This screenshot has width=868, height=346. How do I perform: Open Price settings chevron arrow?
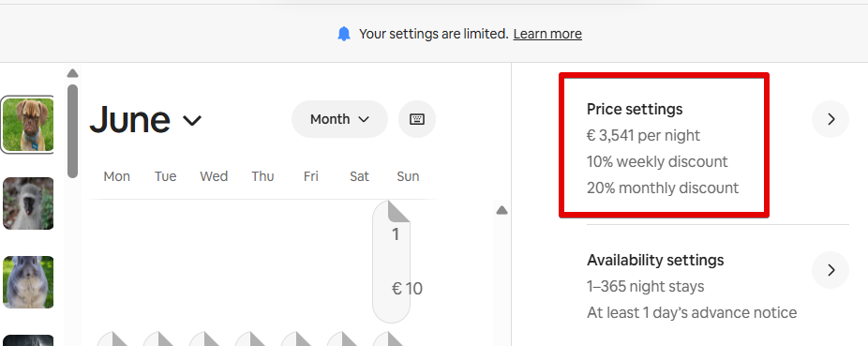click(x=831, y=119)
